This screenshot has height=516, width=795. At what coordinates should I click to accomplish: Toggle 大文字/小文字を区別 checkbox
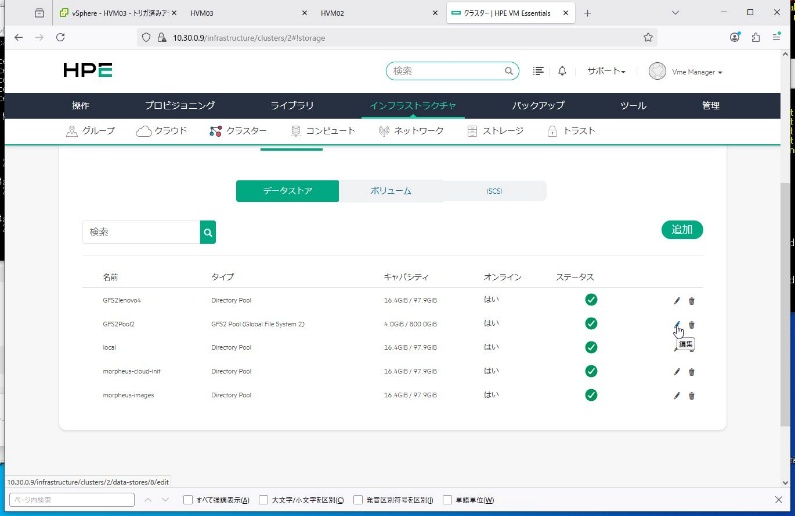(263, 500)
